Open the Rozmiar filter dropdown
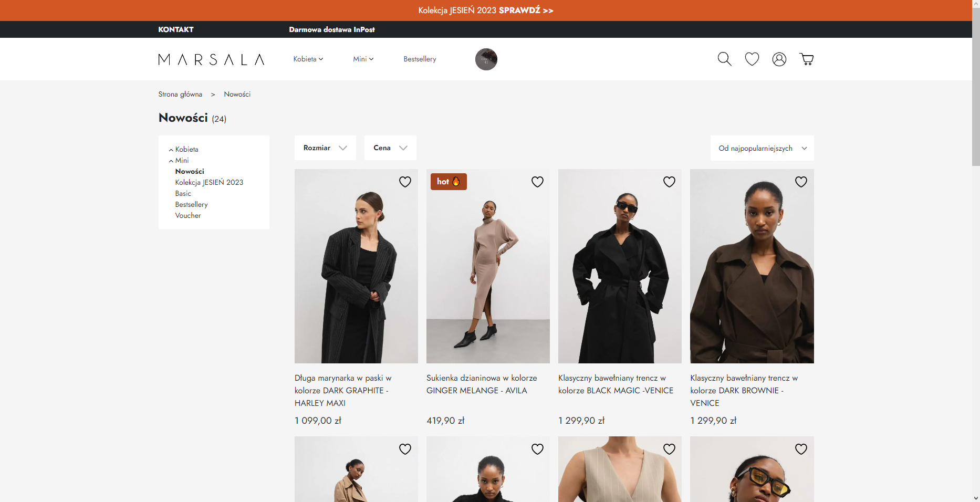The image size is (980, 502). click(x=325, y=148)
